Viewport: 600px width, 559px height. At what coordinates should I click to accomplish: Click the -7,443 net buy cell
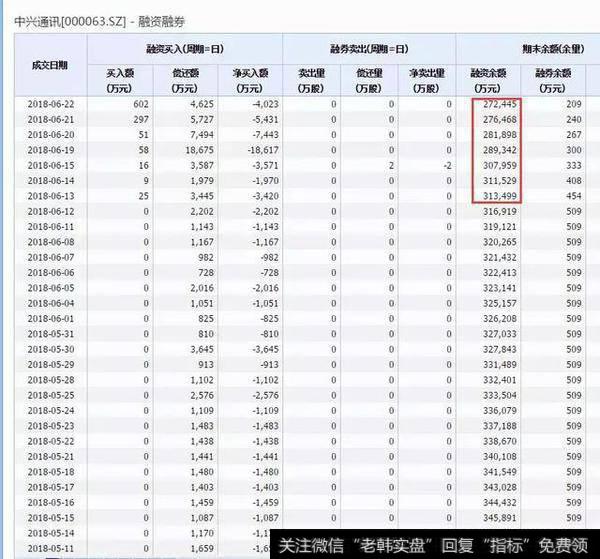click(x=266, y=135)
